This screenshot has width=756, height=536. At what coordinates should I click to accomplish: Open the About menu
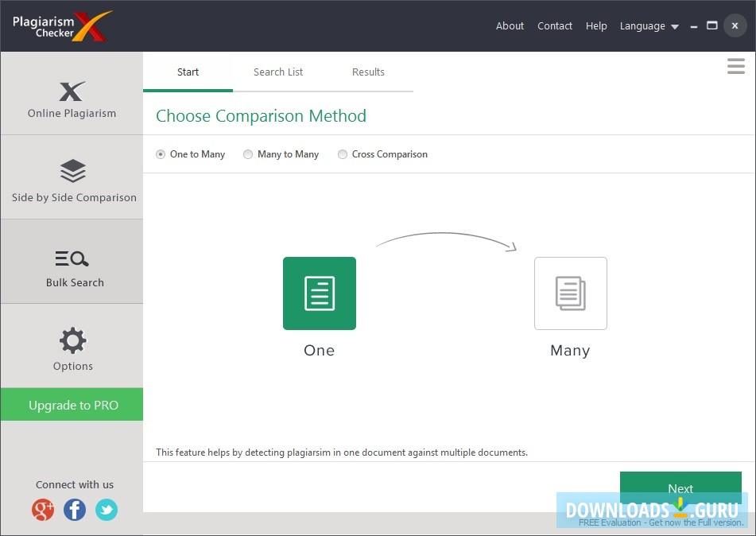click(510, 26)
